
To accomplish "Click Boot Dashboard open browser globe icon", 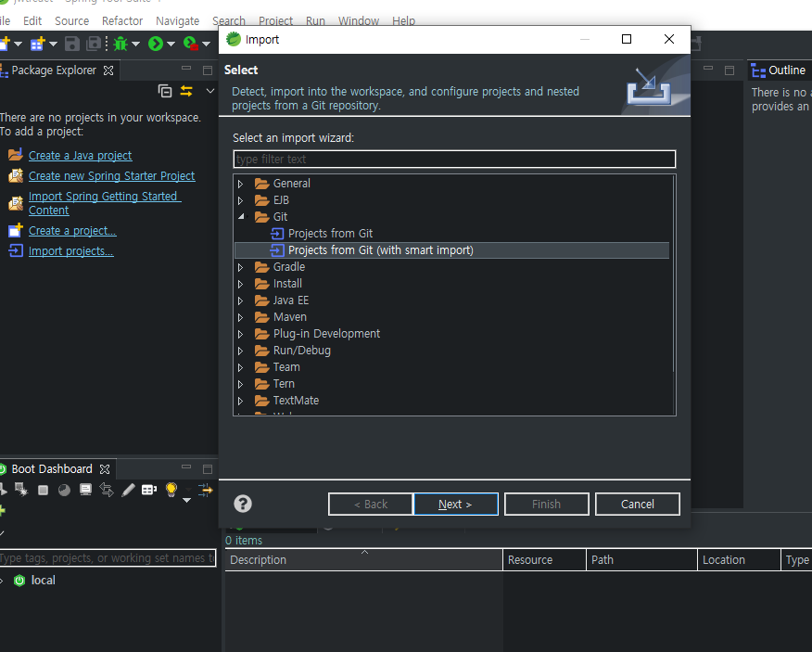I will (x=64, y=491).
